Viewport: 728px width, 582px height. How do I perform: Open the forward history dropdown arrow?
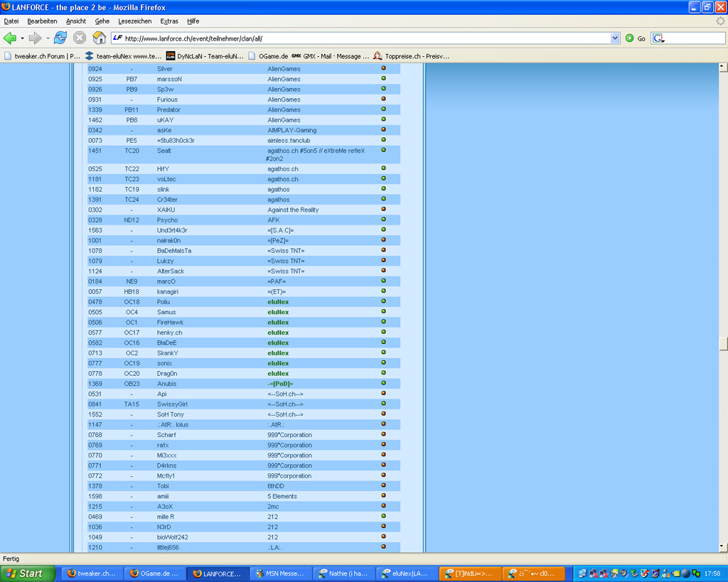(48, 38)
